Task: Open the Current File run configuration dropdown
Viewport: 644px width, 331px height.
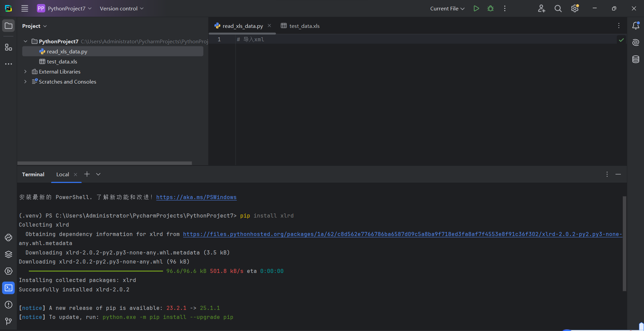Action: coord(447,8)
